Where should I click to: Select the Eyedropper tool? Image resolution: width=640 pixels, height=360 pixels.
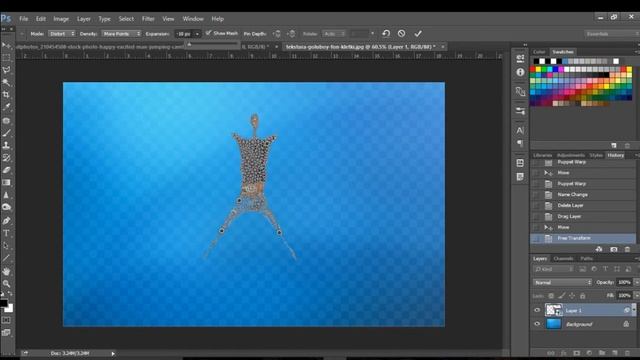coord(6,107)
